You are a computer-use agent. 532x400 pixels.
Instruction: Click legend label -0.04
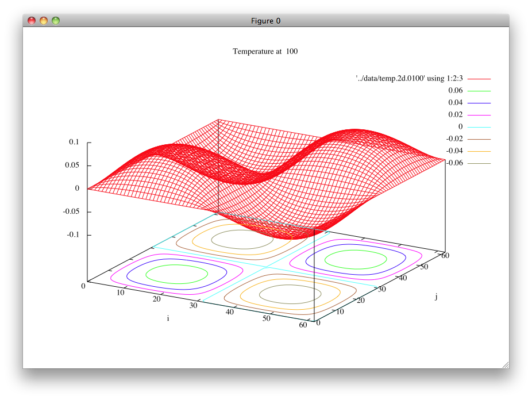(x=454, y=151)
